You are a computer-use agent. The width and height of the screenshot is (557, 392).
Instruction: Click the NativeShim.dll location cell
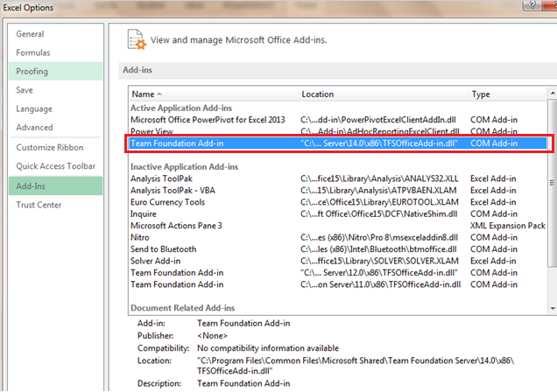378,213
